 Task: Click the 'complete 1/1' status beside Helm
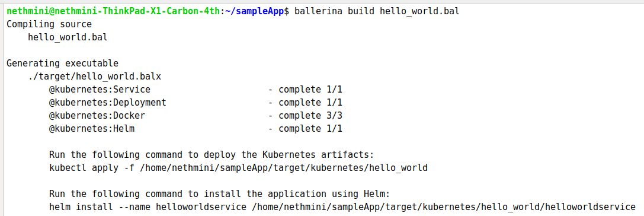click(x=310, y=129)
